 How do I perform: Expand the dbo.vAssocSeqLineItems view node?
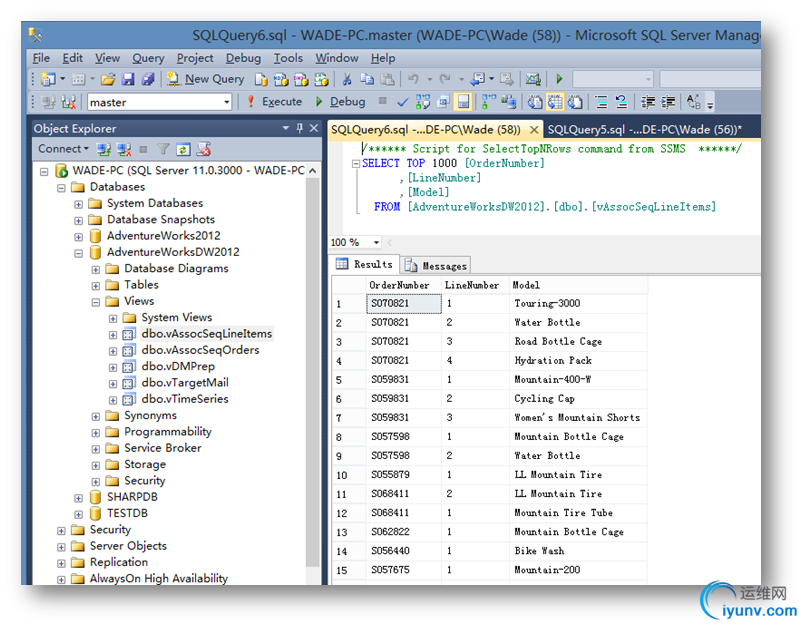[x=113, y=335]
